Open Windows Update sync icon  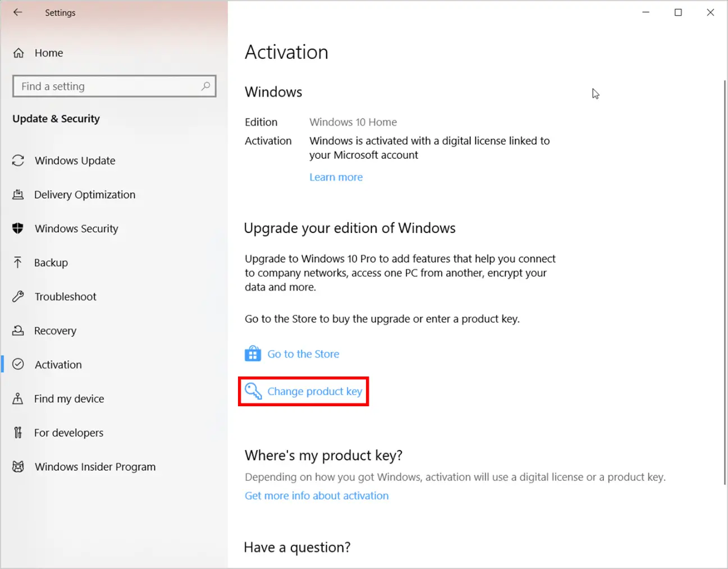coord(18,160)
